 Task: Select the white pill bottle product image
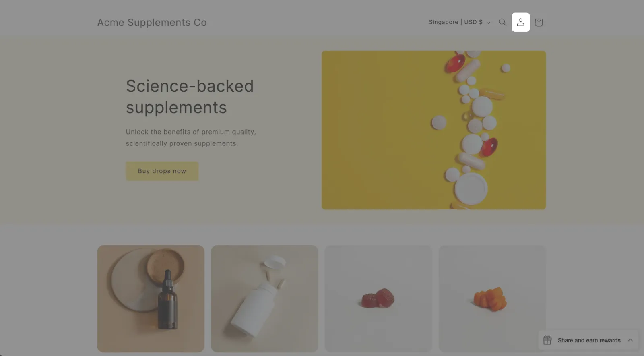pos(264,299)
